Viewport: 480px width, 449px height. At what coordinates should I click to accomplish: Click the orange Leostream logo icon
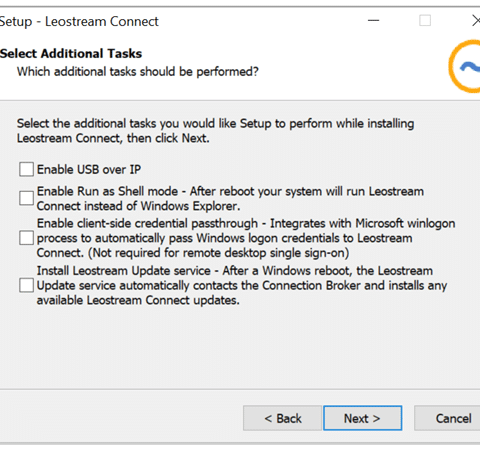coord(465,67)
